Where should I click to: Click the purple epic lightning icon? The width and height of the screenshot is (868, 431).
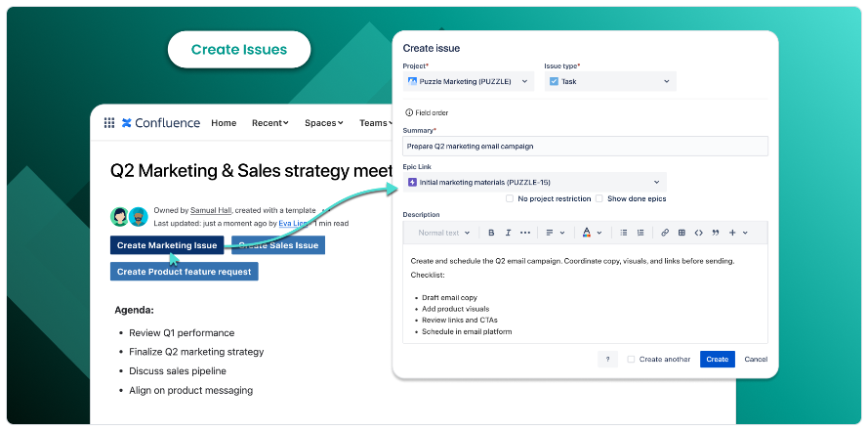(412, 182)
